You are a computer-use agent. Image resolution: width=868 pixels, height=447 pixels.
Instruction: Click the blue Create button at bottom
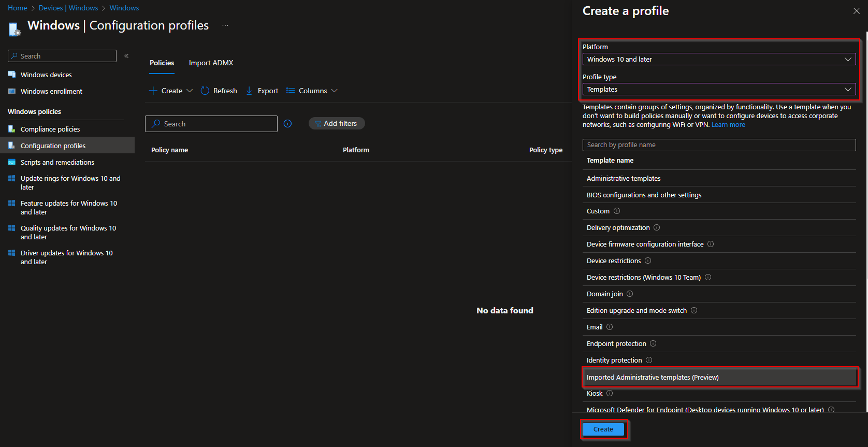[x=603, y=429]
